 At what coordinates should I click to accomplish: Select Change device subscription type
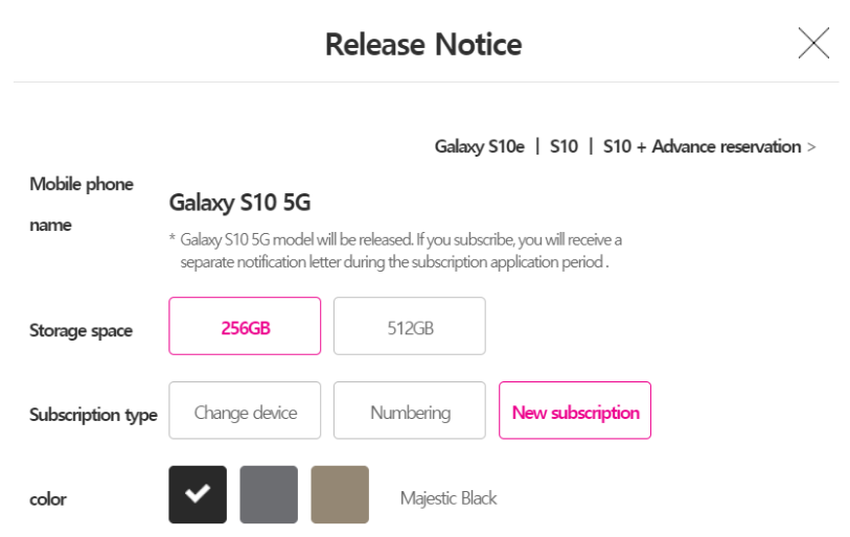[x=245, y=411]
